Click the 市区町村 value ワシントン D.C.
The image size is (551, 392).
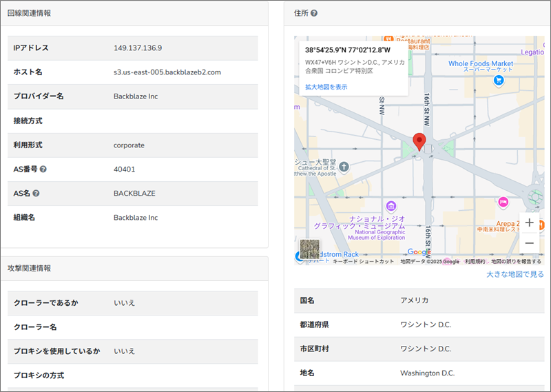coord(426,349)
